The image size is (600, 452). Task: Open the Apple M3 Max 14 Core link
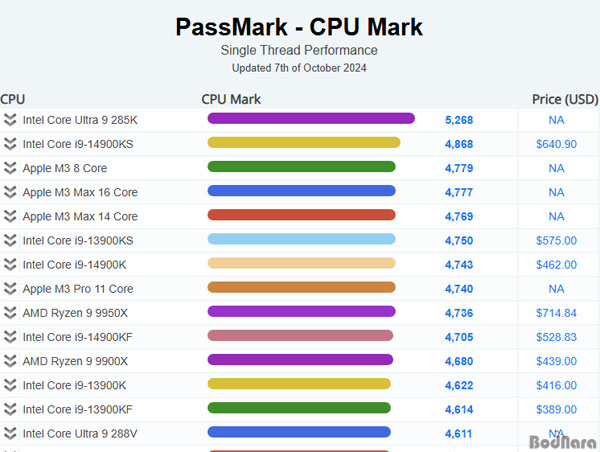pos(80,217)
